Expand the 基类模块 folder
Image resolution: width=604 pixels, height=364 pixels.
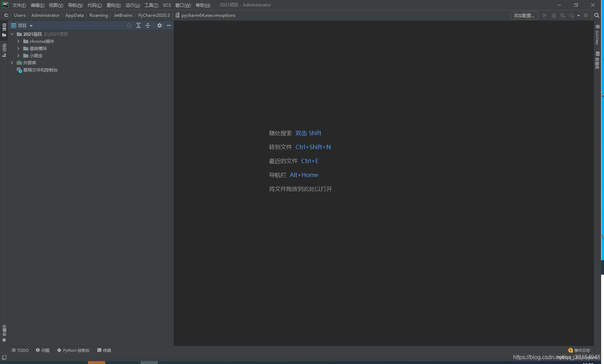pyautogui.click(x=18, y=48)
